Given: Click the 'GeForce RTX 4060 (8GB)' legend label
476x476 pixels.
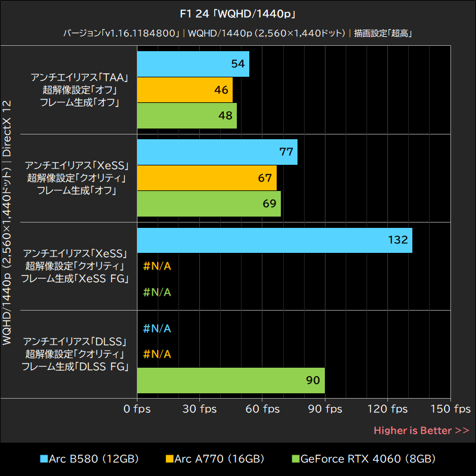Looking at the screenshot, I should pyautogui.click(x=368, y=459).
